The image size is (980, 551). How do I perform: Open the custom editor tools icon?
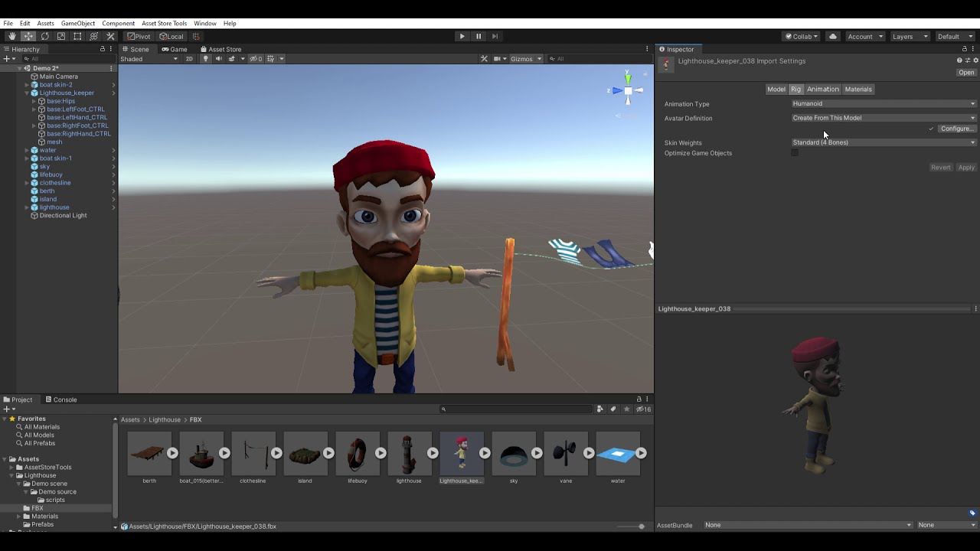coord(110,36)
